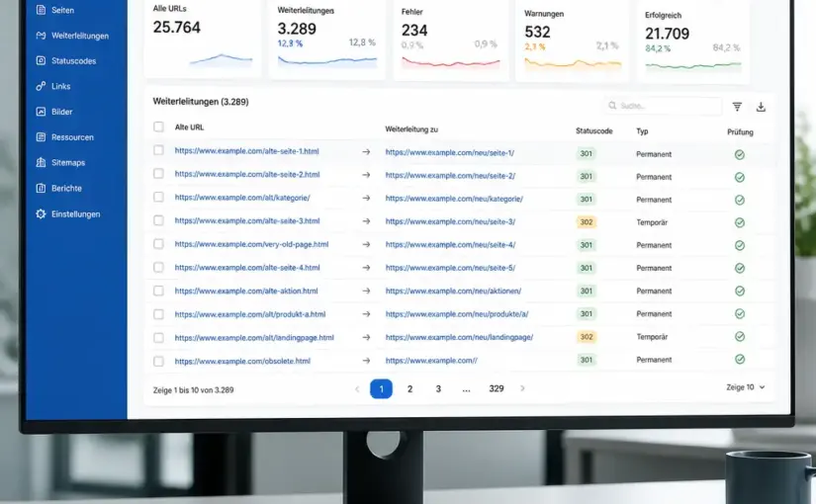Open old URL very-old-page.html link
The width and height of the screenshot is (816, 504).
(x=251, y=244)
